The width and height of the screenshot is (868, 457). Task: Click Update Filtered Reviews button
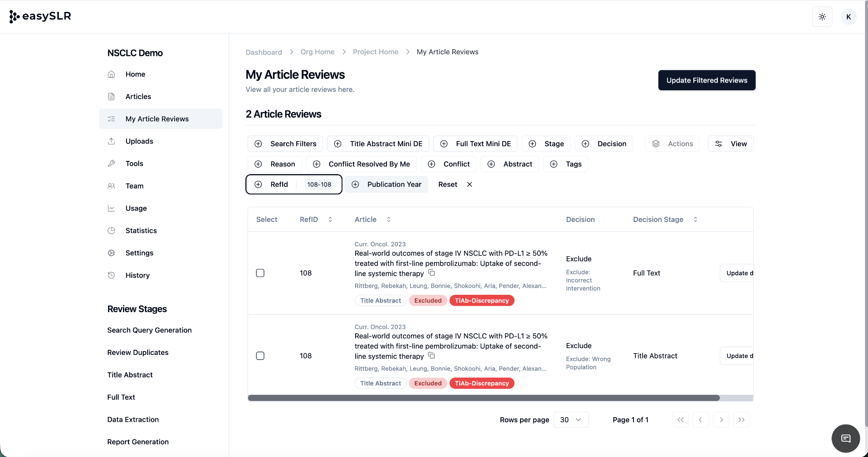pyautogui.click(x=707, y=80)
